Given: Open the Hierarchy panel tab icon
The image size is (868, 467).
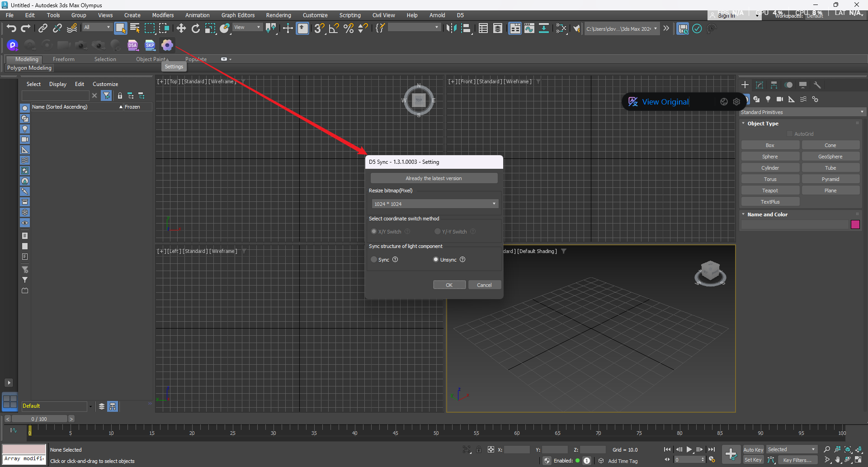Looking at the screenshot, I should tap(774, 85).
